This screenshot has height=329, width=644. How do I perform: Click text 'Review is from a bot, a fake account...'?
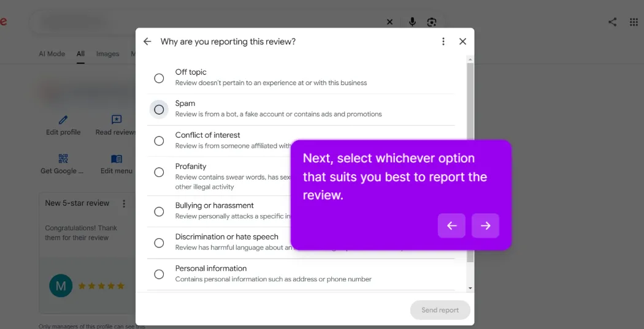point(278,114)
